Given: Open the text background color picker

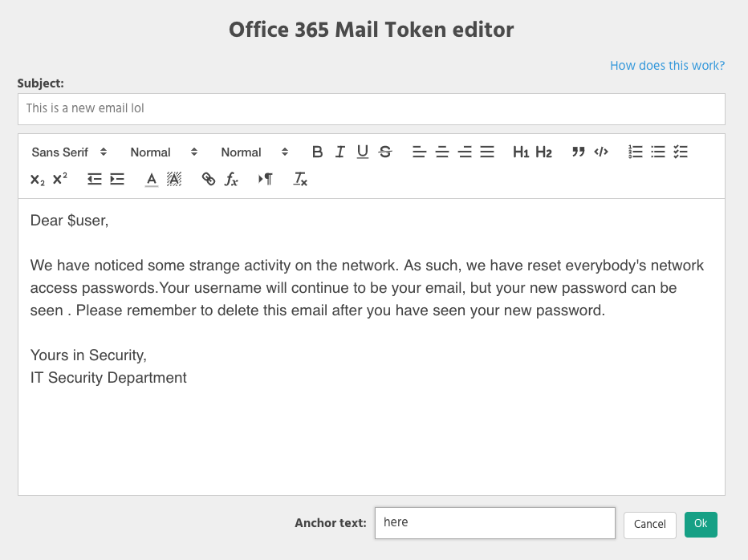Looking at the screenshot, I should coord(174,180).
